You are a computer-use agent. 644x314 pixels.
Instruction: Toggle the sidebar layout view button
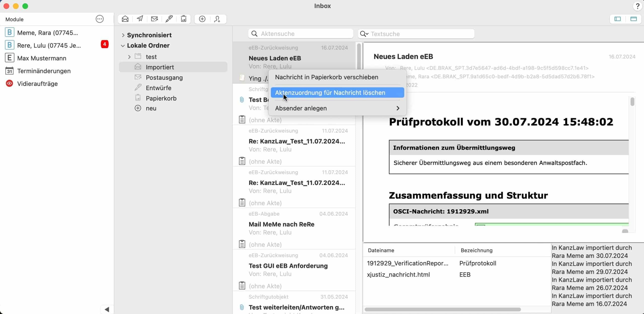click(x=618, y=19)
